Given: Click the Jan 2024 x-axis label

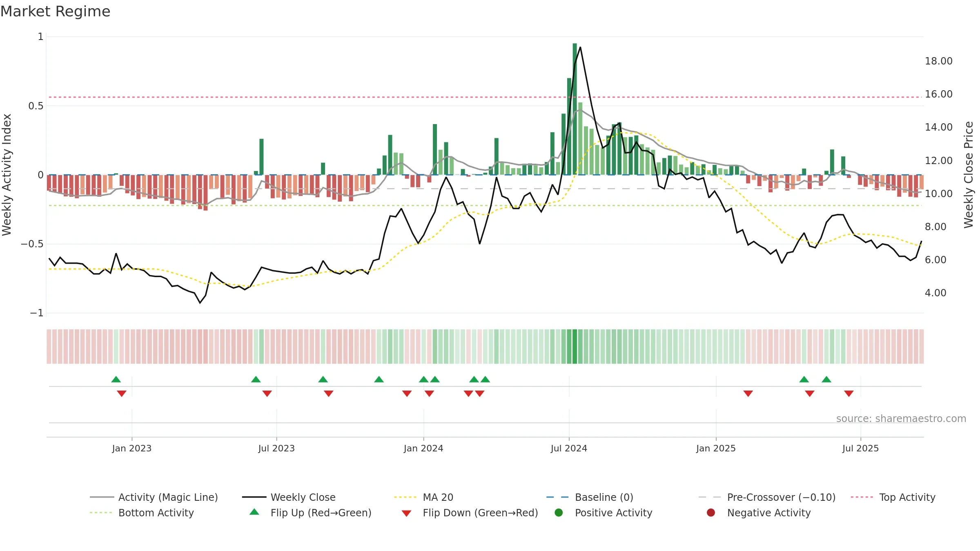Looking at the screenshot, I should [423, 448].
